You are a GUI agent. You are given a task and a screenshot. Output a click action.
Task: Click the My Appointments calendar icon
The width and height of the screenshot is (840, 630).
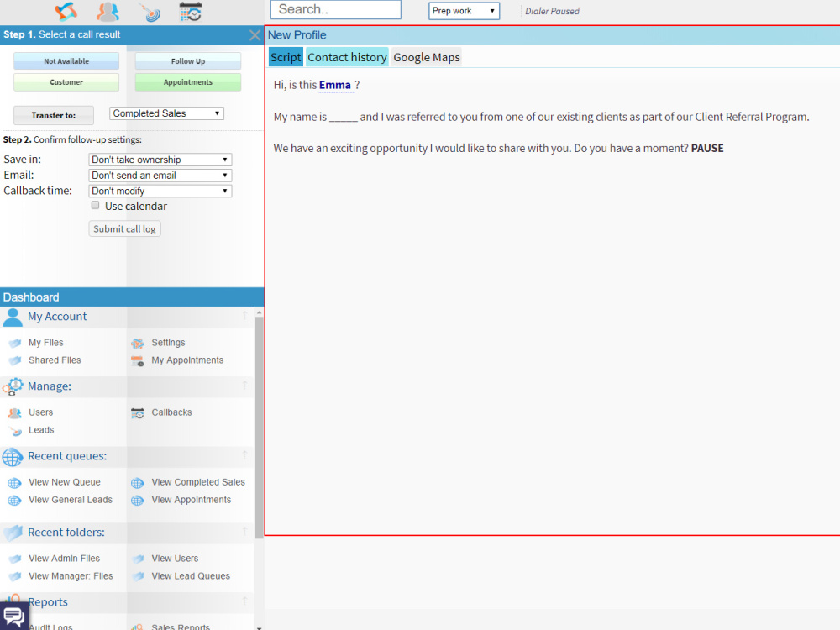click(138, 361)
